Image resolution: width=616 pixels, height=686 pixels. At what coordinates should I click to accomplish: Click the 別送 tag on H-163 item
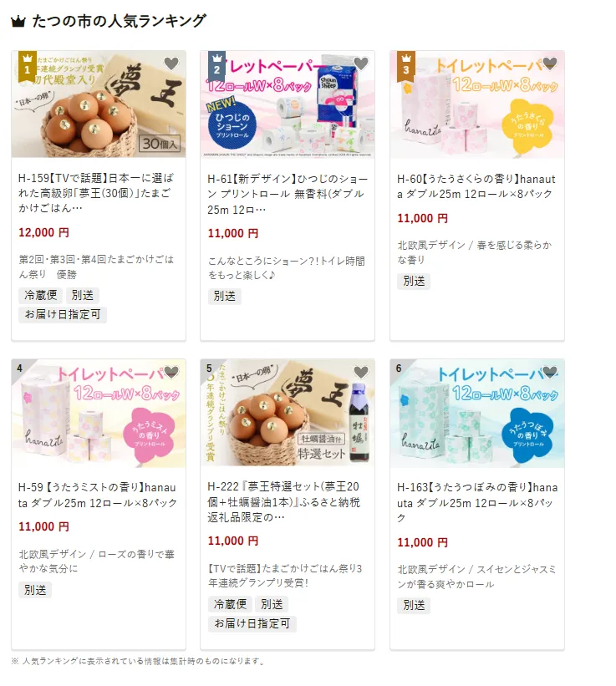coord(414,605)
